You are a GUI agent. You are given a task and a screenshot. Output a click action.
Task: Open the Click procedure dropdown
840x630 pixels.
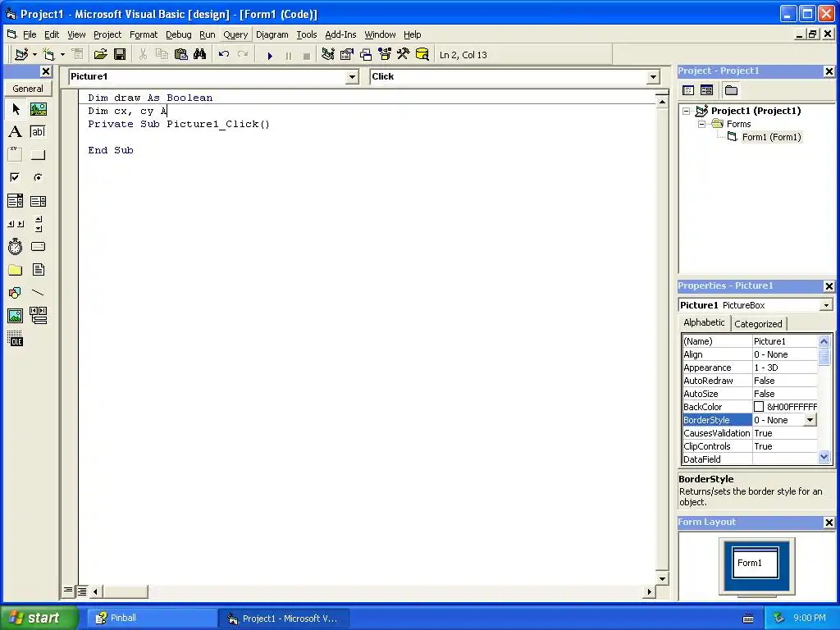tap(653, 77)
